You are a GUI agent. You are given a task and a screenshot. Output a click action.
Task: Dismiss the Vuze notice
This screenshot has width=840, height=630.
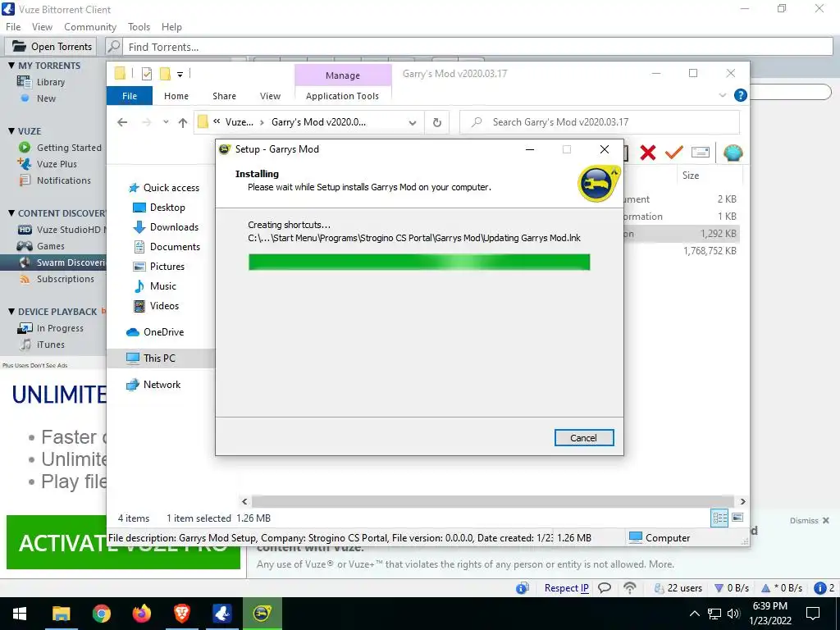click(x=809, y=521)
